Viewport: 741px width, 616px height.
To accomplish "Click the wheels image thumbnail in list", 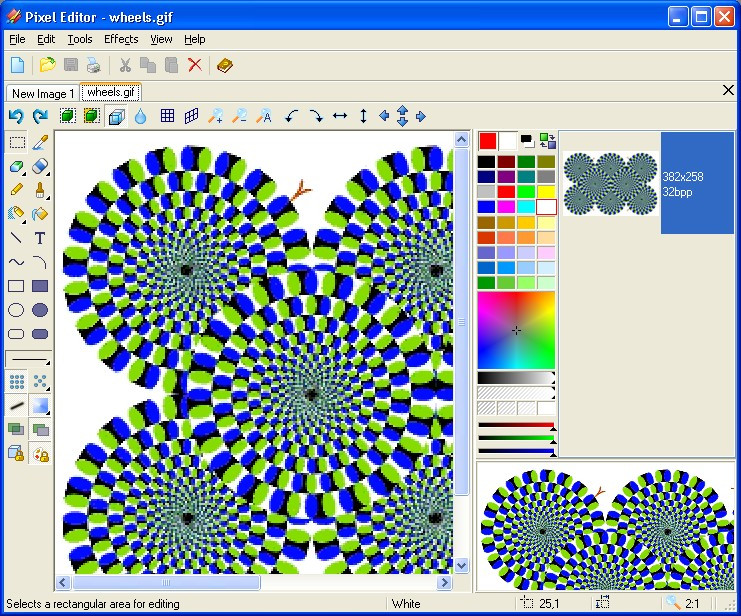I will 610,183.
